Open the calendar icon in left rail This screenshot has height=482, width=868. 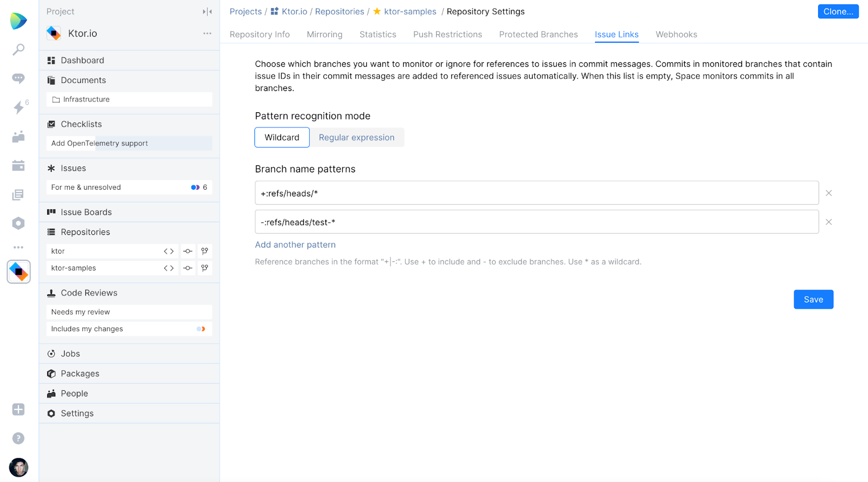[18, 165]
